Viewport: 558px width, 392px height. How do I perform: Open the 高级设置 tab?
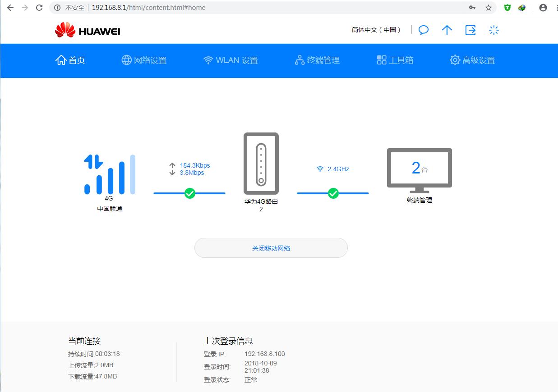pyautogui.click(x=472, y=60)
